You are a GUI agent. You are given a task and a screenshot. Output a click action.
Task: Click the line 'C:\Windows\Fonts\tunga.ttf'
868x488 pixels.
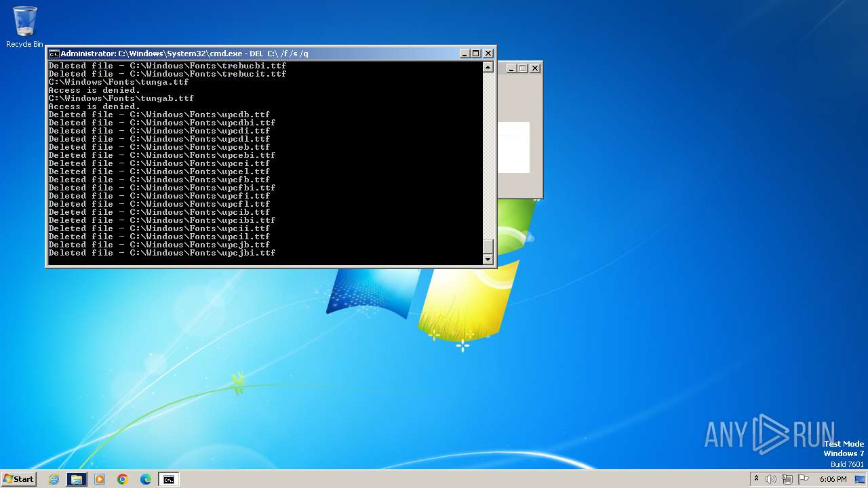tap(119, 82)
